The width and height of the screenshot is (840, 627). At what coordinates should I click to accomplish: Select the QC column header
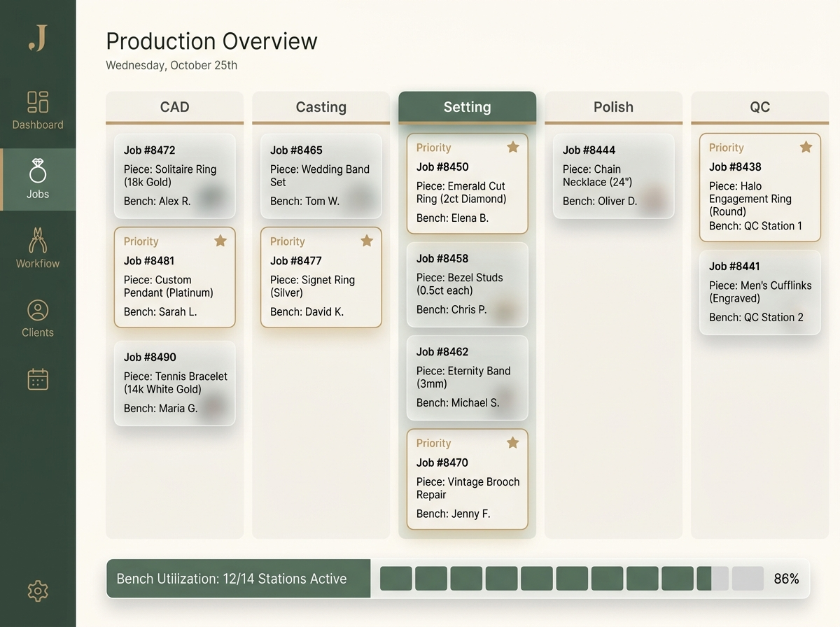tap(760, 107)
